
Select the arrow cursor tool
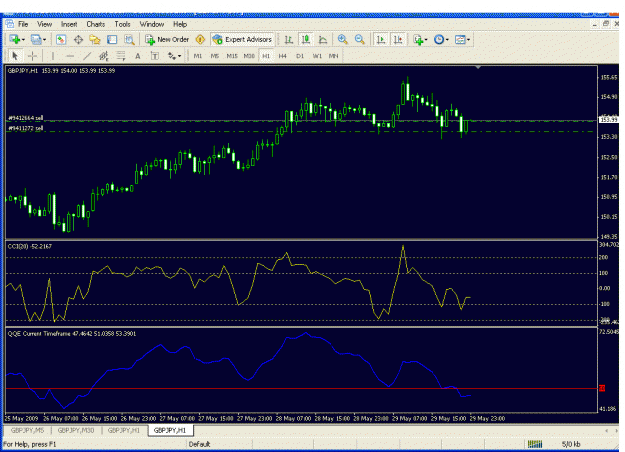(15, 56)
